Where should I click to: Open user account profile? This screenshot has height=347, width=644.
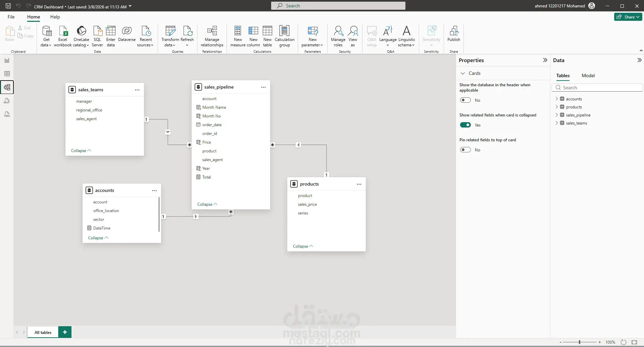click(x=592, y=6)
